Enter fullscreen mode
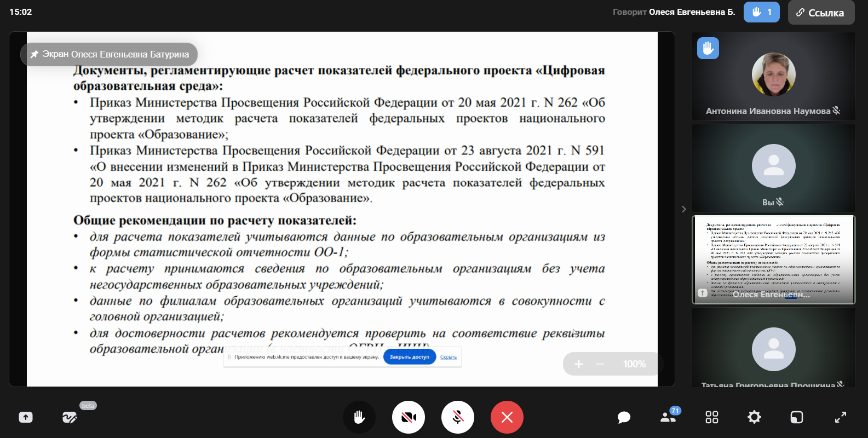The height and width of the screenshot is (438, 868). 840,417
